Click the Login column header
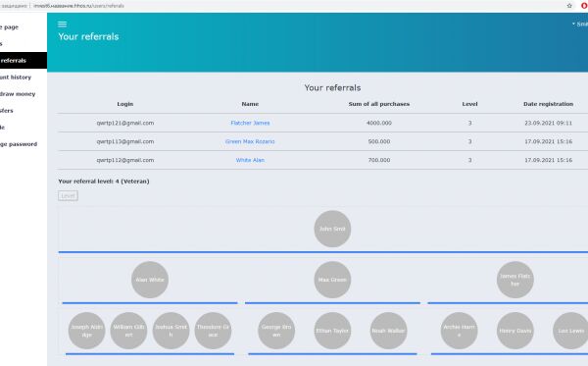Screen dimensions: 588x366 [x=124, y=104]
